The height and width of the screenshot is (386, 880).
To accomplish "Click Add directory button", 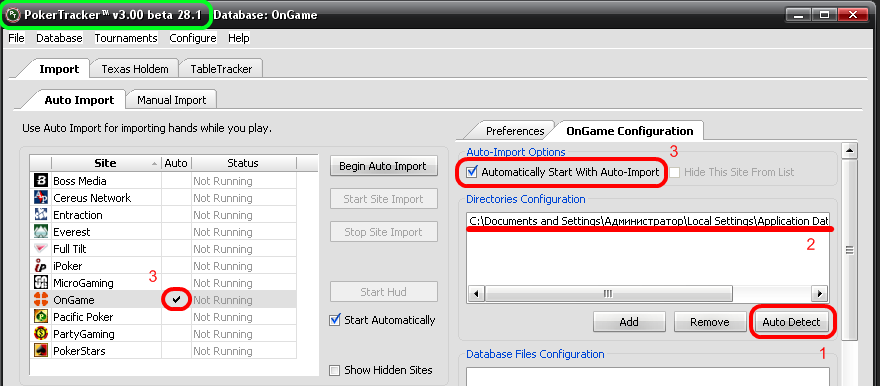I will (x=629, y=321).
